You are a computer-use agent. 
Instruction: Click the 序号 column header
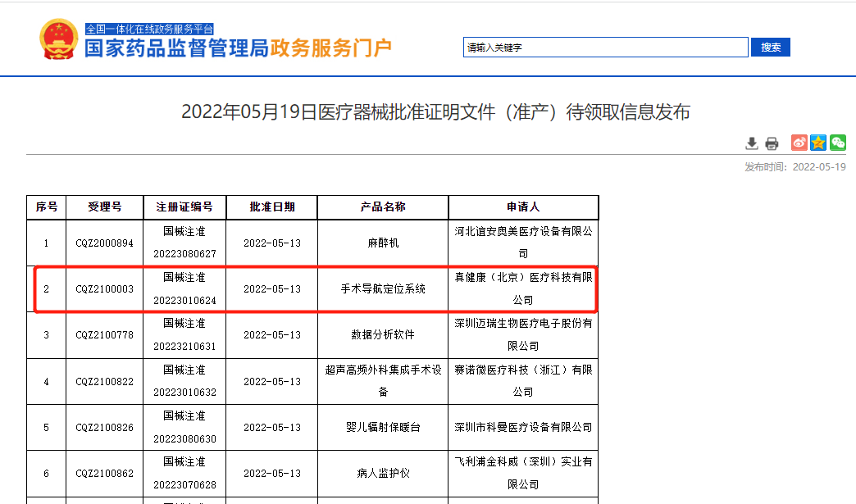[x=47, y=207]
